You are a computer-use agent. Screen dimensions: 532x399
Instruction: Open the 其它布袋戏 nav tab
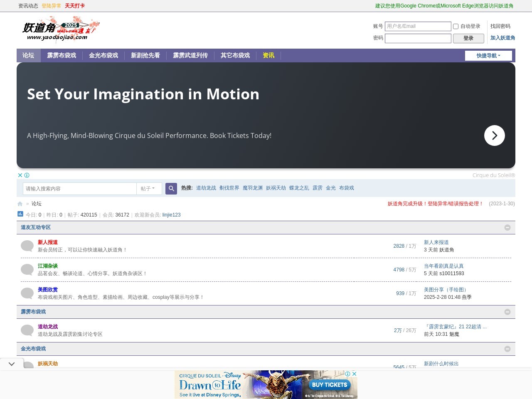click(x=235, y=55)
